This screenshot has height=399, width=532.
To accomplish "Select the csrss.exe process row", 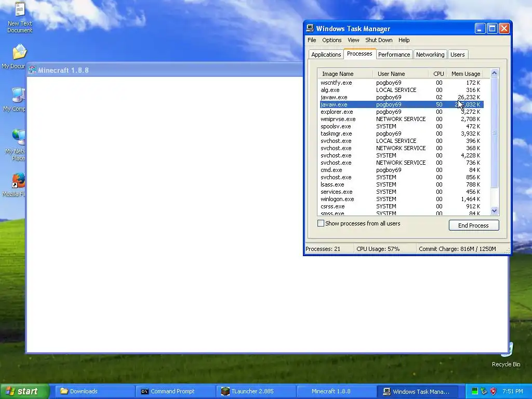I will click(x=402, y=206).
